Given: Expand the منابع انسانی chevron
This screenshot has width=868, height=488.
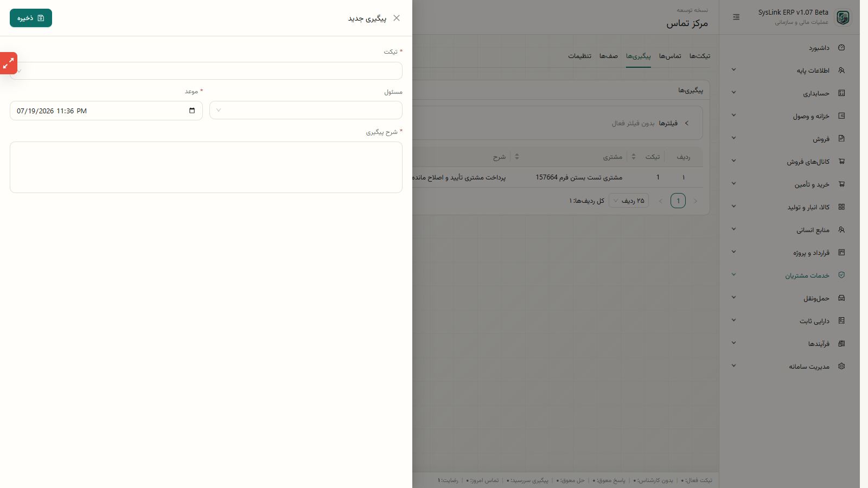Looking at the screenshot, I should [x=733, y=229].
